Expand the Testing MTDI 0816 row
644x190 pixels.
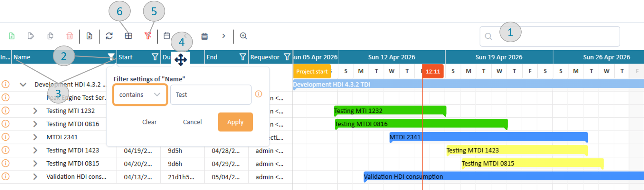[35, 124]
